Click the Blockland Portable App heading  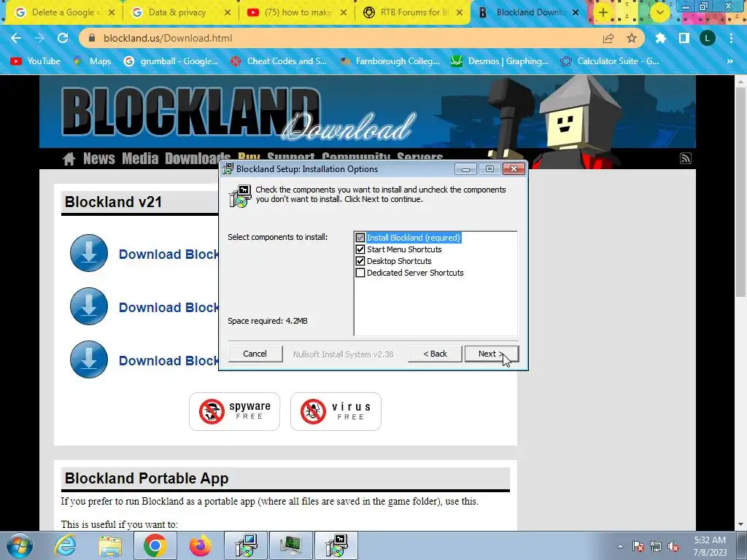pos(147,478)
